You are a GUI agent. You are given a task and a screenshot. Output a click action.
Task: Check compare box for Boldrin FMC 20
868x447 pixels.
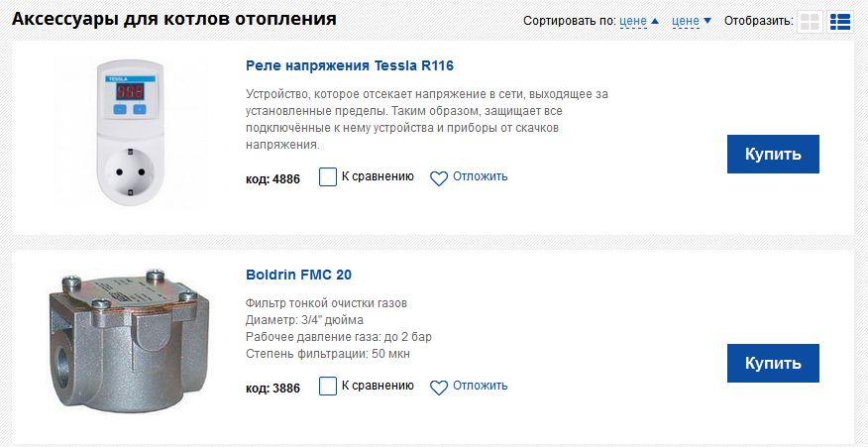(328, 387)
